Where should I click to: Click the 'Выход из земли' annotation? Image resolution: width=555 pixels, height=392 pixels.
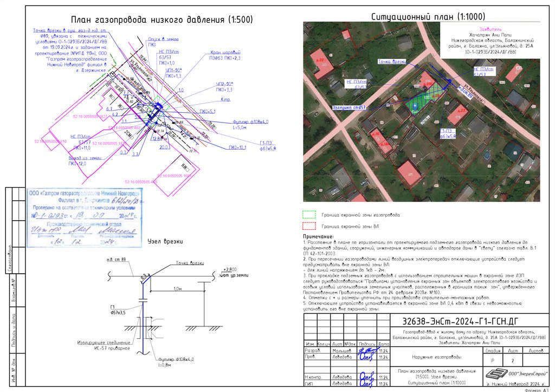[85, 158]
